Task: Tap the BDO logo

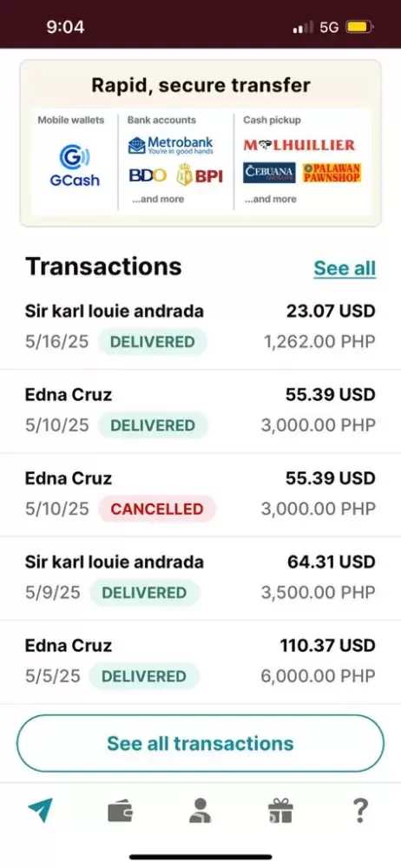Action: [148, 176]
